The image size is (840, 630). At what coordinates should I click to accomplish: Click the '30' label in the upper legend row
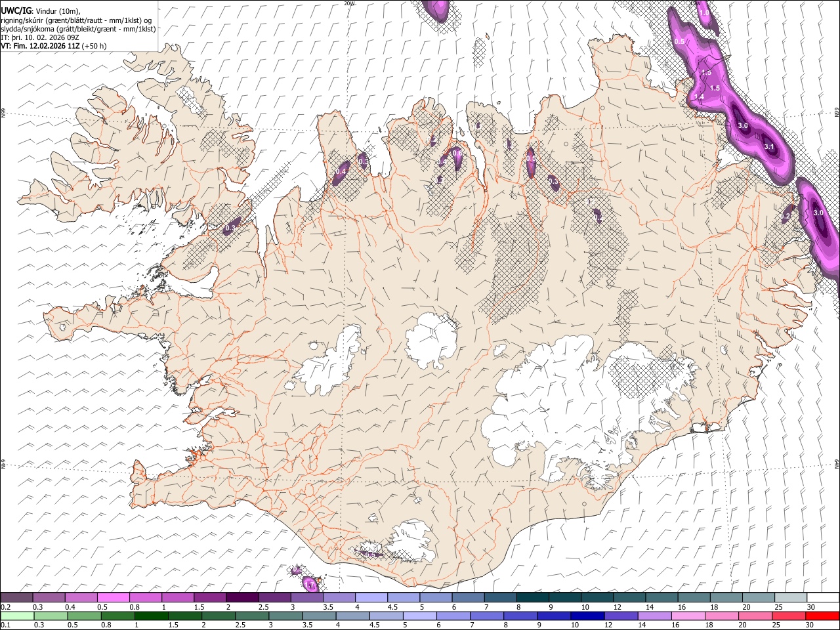click(x=811, y=607)
